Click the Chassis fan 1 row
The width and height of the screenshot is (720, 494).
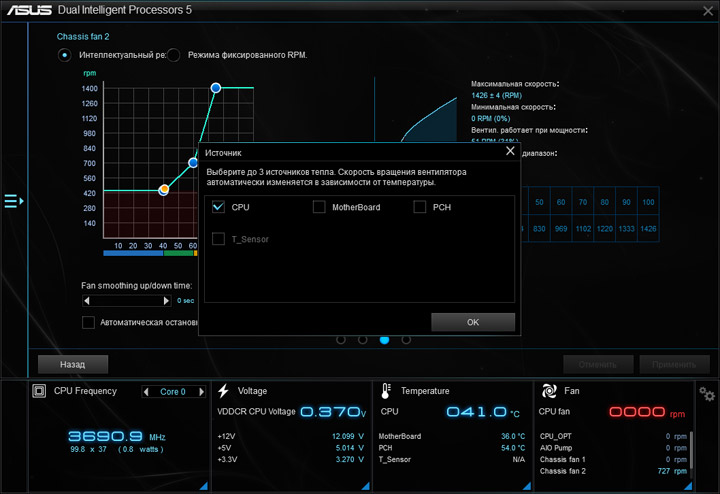613,460
